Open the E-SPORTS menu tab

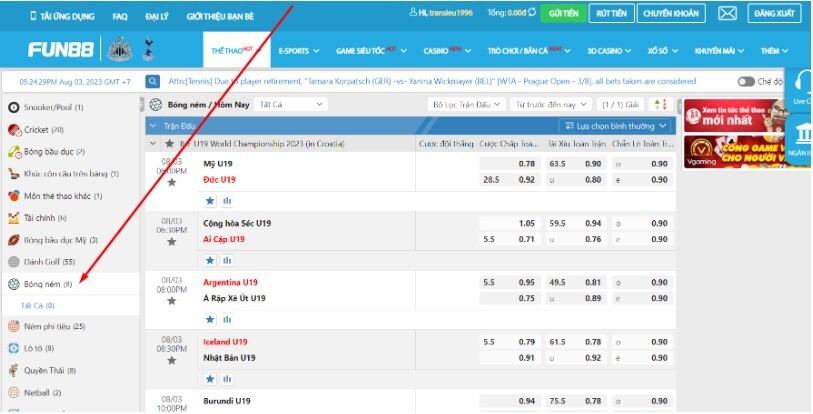point(293,50)
